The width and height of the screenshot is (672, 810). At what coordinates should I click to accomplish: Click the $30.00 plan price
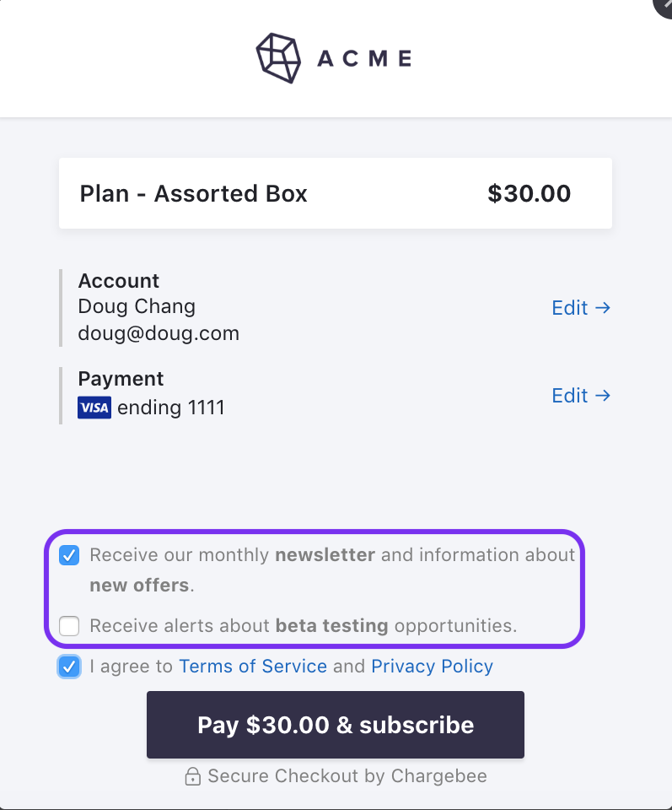529,194
